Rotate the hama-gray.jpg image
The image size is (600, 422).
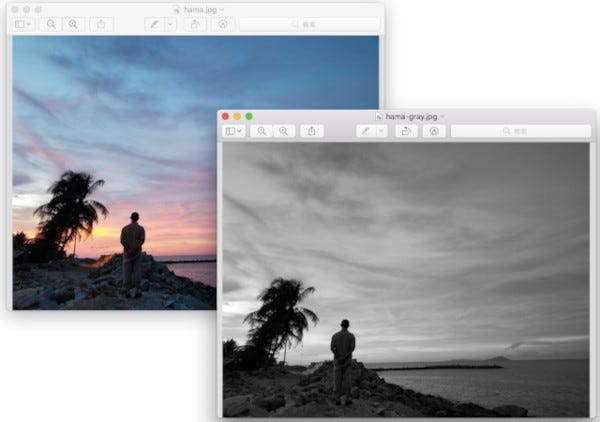(406, 131)
